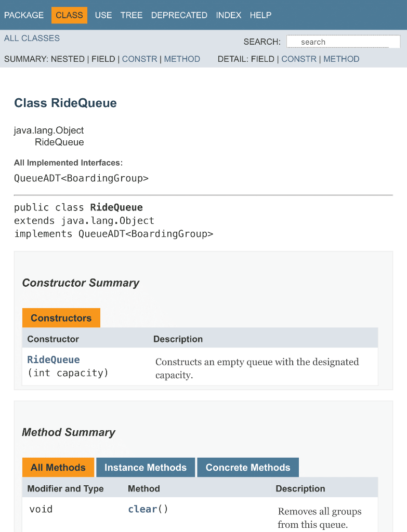
Task: Open the RideQueue constructor details
Action: coord(54,359)
